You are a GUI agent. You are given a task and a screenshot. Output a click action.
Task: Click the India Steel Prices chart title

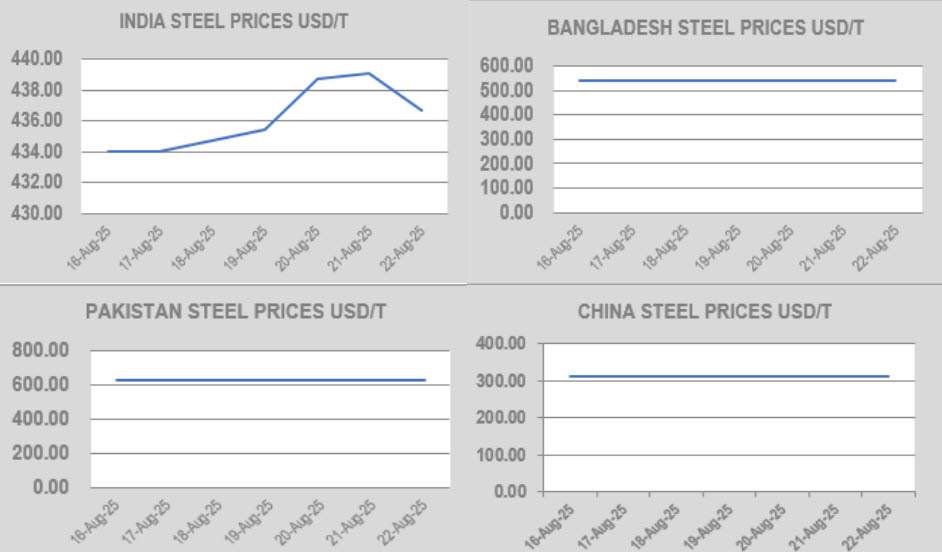point(233,21)
